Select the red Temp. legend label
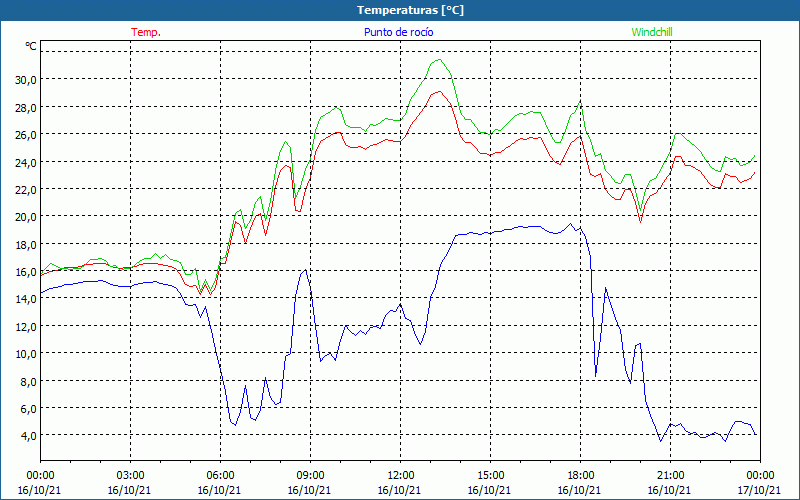Screen dimensions: 800x500 pos(146,32)
